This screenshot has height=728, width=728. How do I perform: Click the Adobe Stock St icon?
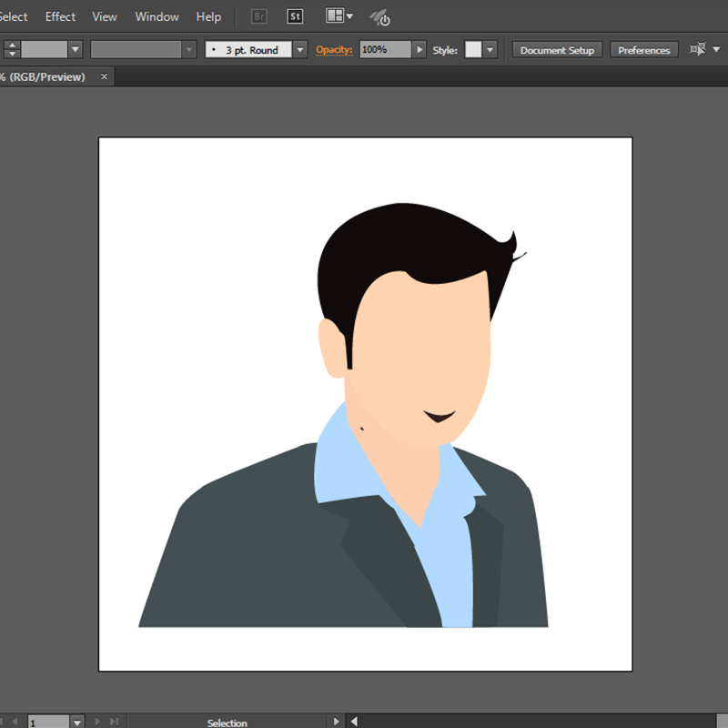click(x=295, y=16)
